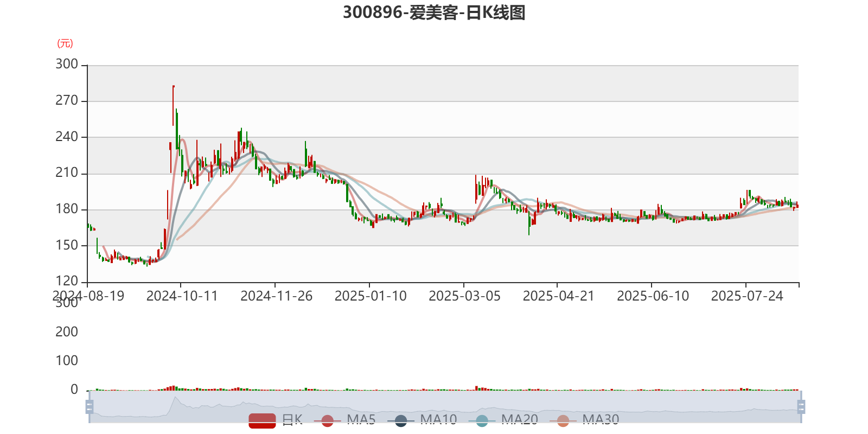Grab the right data zoom slider handle
Image resolution: width=868 pixels, height=434 pixels.
click(801, 407)
